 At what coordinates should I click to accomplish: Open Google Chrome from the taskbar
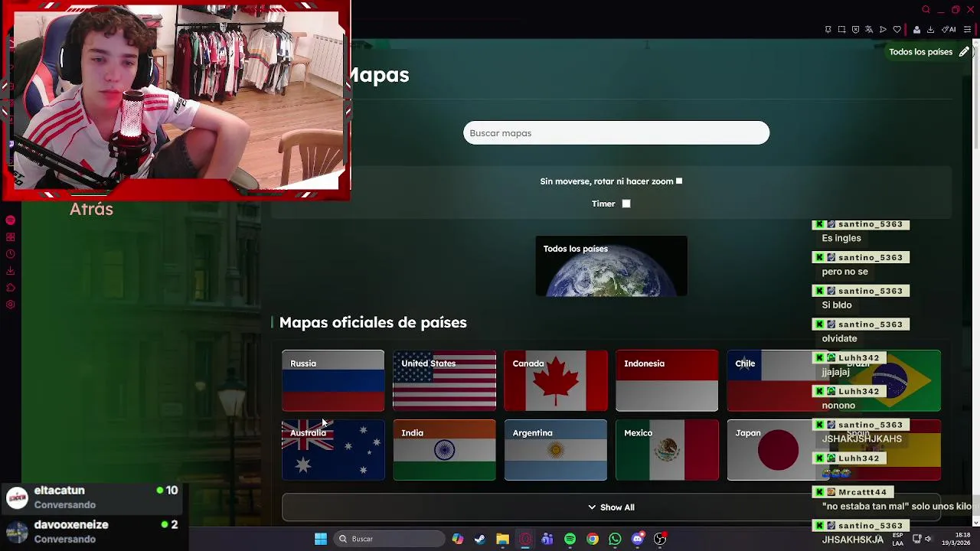[593, 539]
